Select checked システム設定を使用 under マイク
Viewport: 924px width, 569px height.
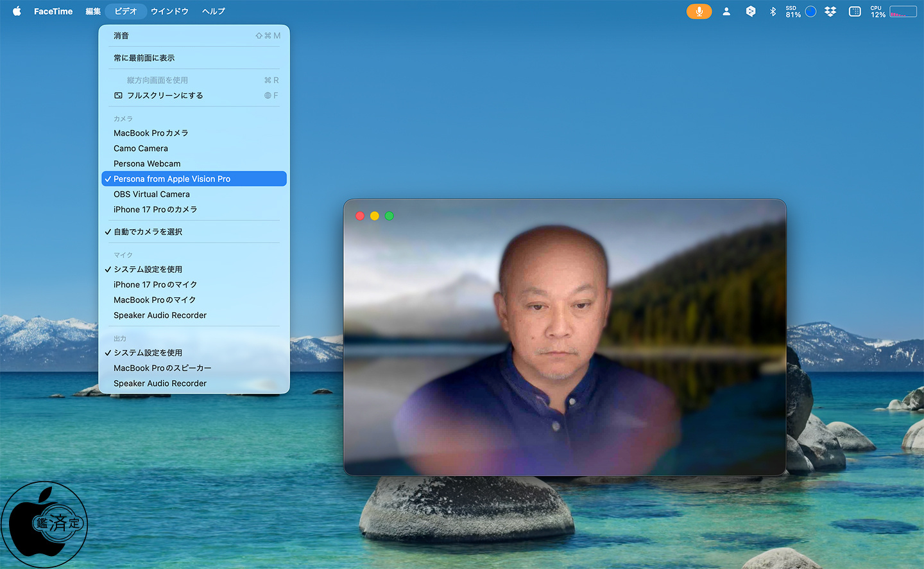click(148, 270)
